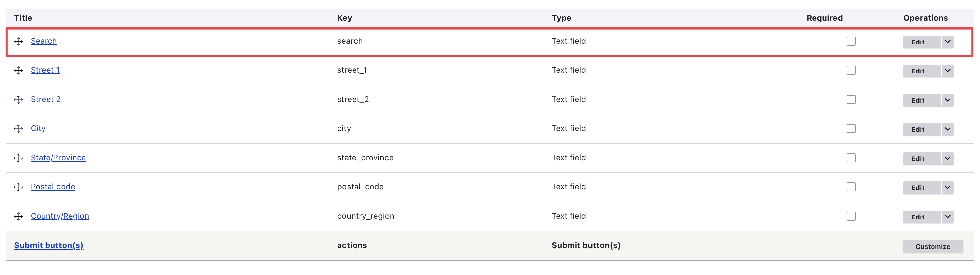Click the Street 1 row drag handle
This screenshot has height=275, width=980.
tap(18, 71)
